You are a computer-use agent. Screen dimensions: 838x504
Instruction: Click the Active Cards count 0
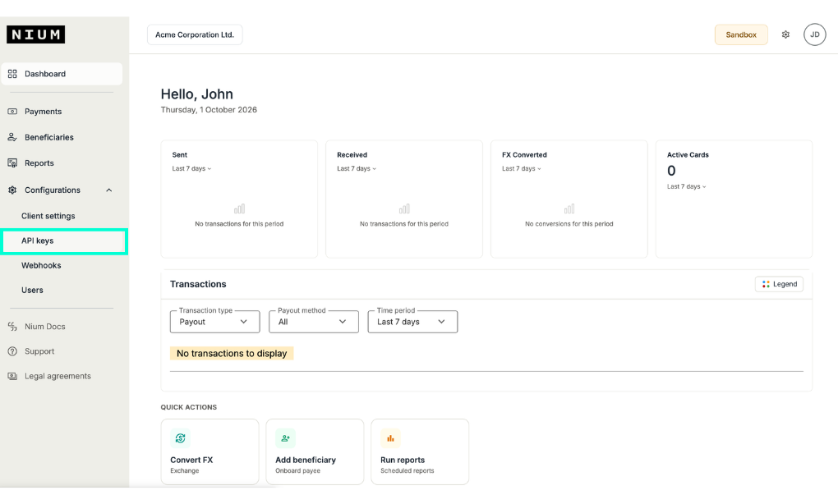(671, 171)
